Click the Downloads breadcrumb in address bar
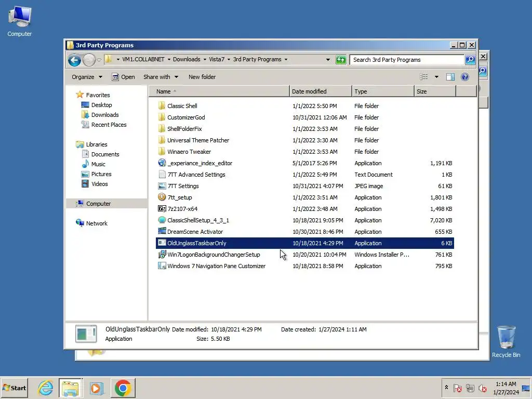532x399 pixels. coord(187,59)
